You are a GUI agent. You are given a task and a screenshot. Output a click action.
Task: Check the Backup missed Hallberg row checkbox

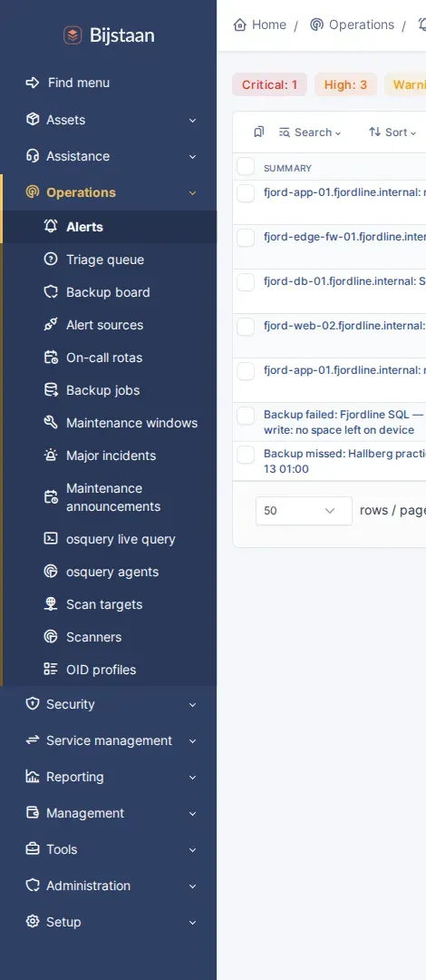tap(246, 455)
